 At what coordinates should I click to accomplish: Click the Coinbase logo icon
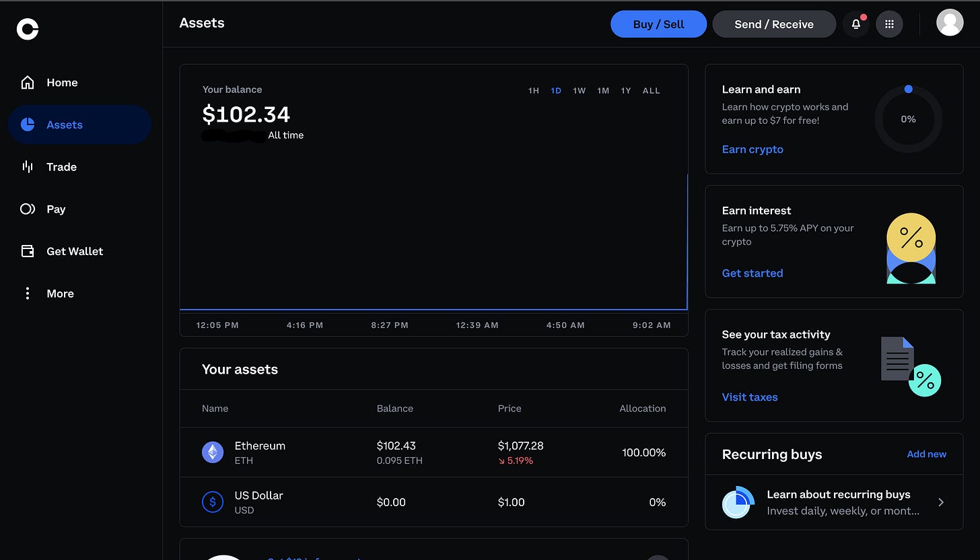pos(28,29)
